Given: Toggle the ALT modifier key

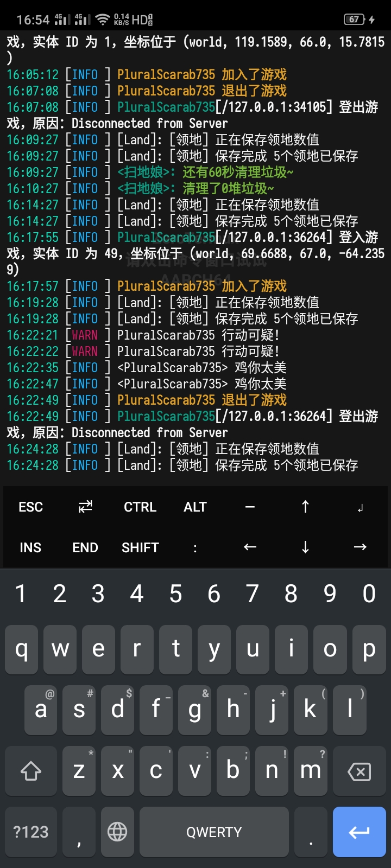Looking at the screenshot, I should tap(195, 507).
